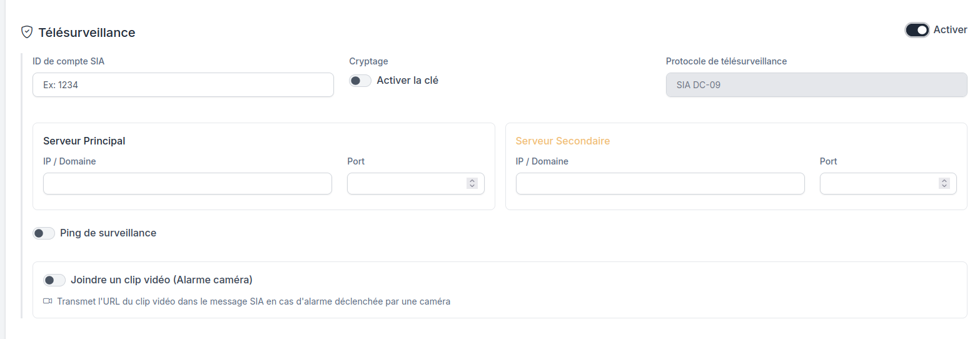Click the Activer la clé label
Screen dimensions: 980x339
click(x=408, y=80)
